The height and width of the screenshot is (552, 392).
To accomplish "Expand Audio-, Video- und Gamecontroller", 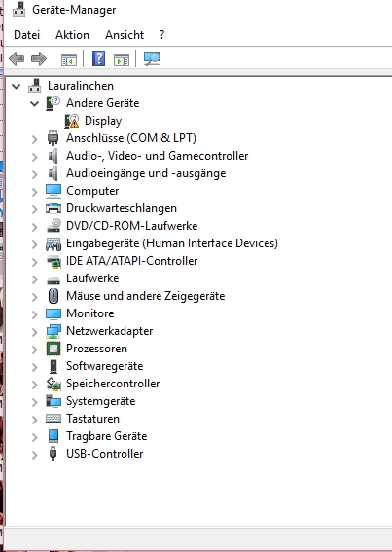I will point(34,157).
